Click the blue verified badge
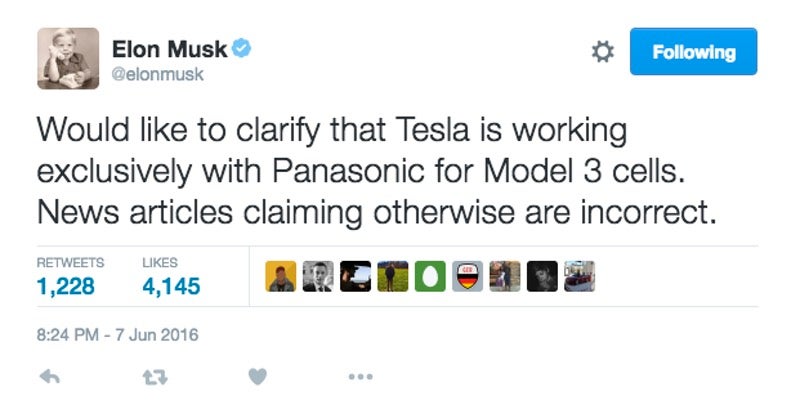 coord(241,48)
